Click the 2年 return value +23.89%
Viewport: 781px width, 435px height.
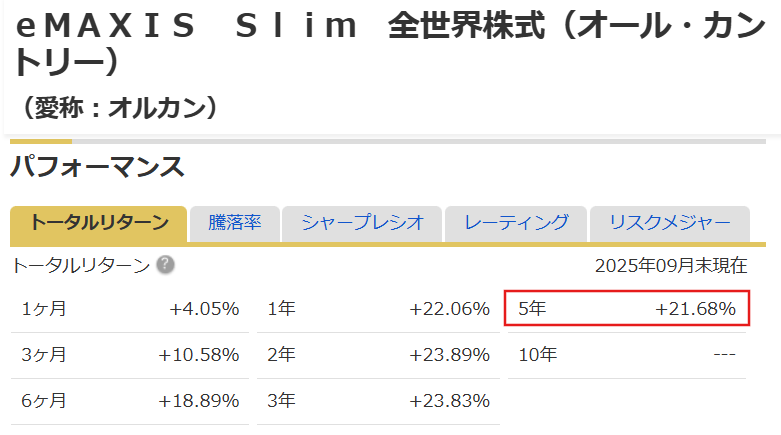coord(449,355)
